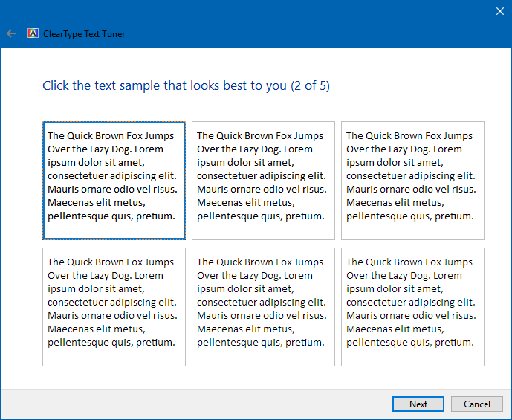Close the ClearType Text Tuner window
This screenshot has width=512, height=420.
tap(499, 11)
